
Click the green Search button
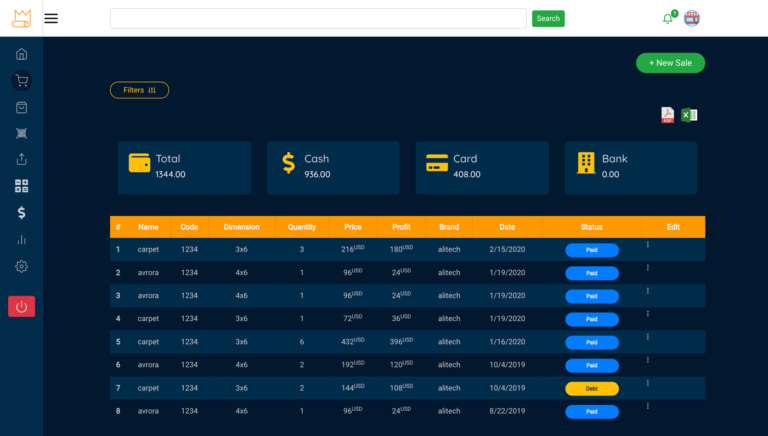pos(548,18)
